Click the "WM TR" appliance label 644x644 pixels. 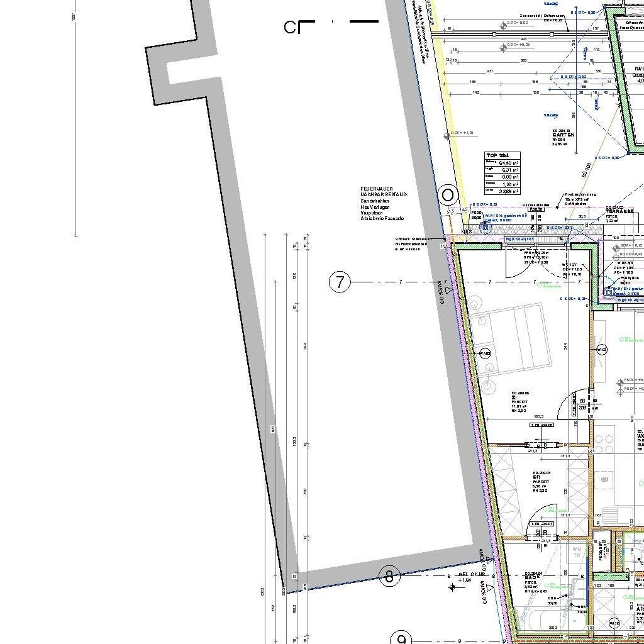[577, 552]
